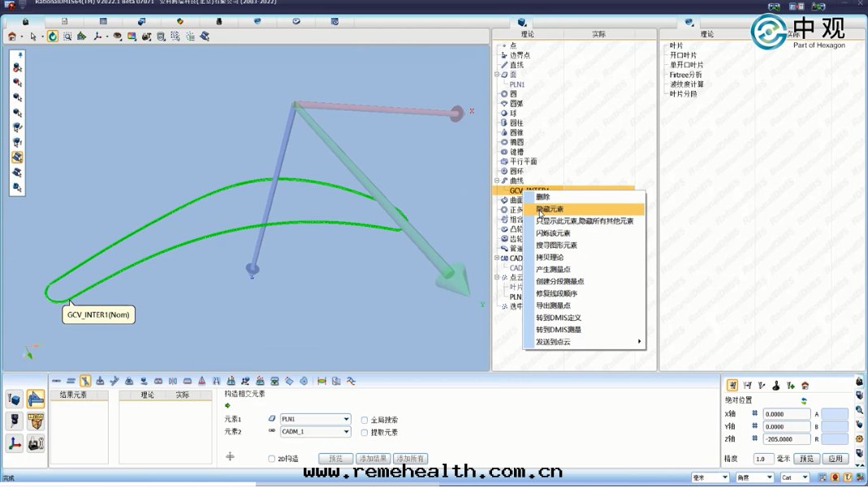This screenshot has width=868, height=488.
Task: Check the 提取元素 option
Action: click(364, 432)
